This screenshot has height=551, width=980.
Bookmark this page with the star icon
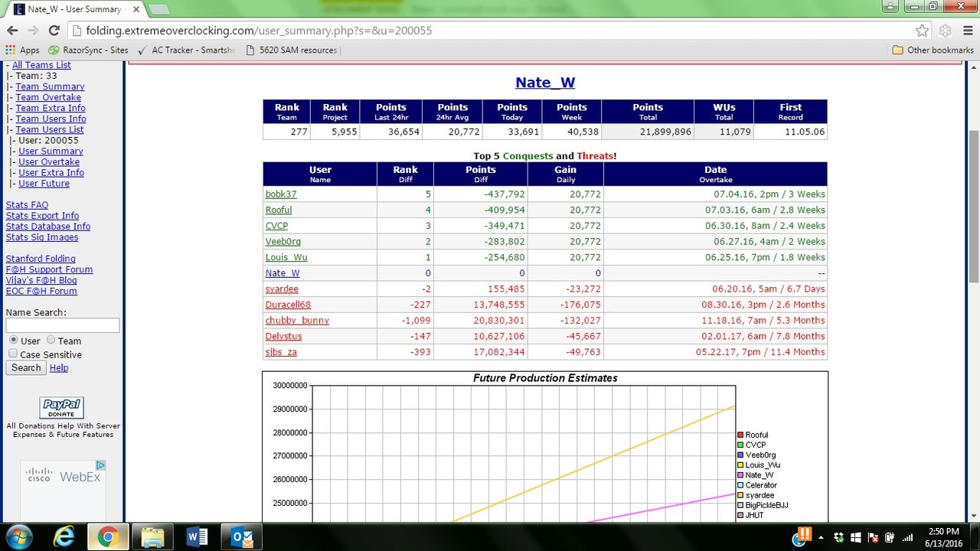pos(922,31)
